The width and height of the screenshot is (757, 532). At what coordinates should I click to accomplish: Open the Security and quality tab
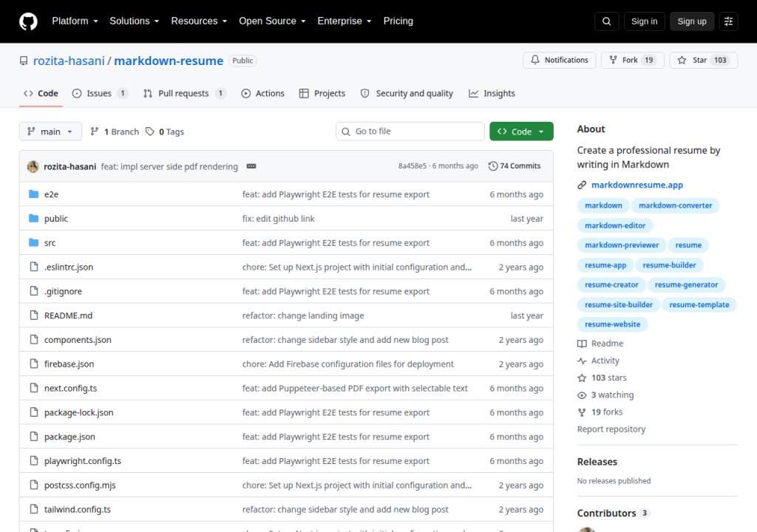point(407,93)
